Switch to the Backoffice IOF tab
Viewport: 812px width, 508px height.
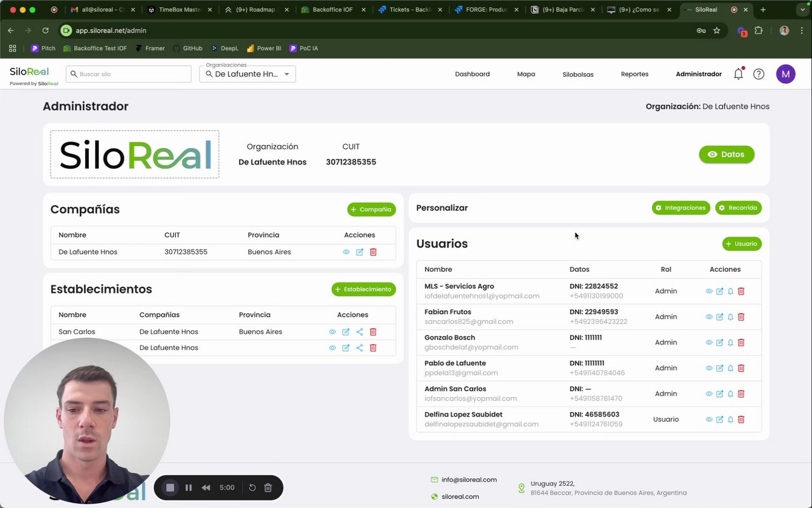click(x=332, y=10)
